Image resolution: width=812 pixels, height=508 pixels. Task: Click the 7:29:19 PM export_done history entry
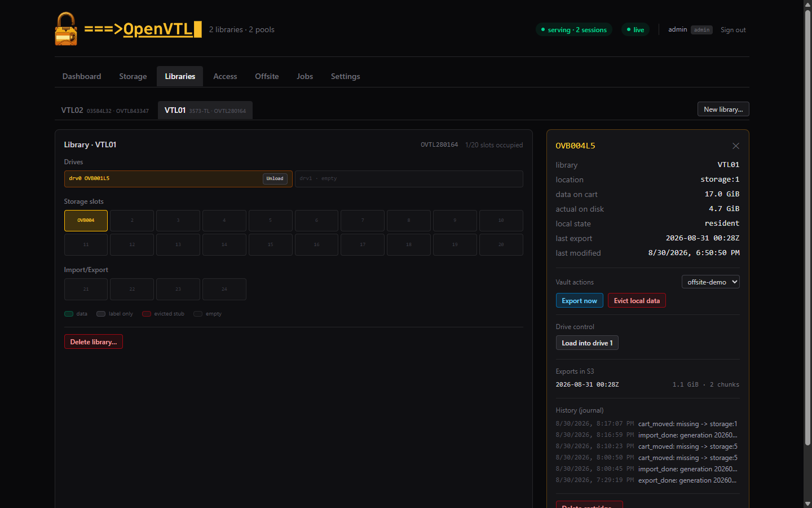coord(648,480)
